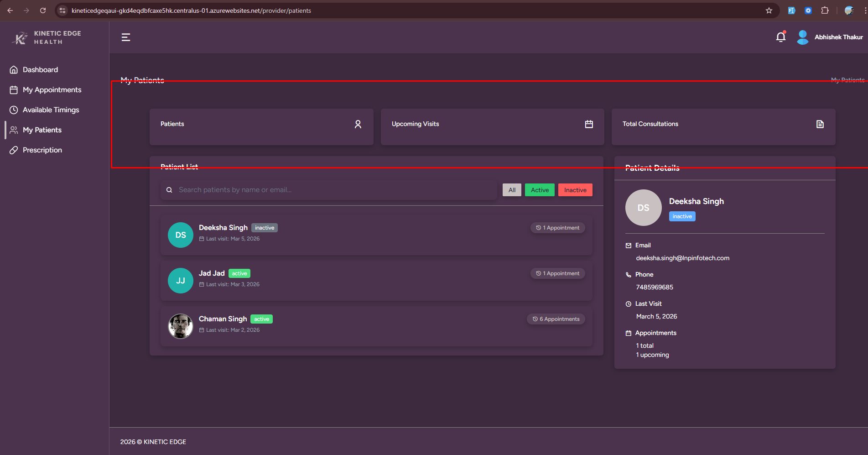Viewport: 868px width, 455px height.
Task: Open Available Timings sidebar item
Action: 51,110
